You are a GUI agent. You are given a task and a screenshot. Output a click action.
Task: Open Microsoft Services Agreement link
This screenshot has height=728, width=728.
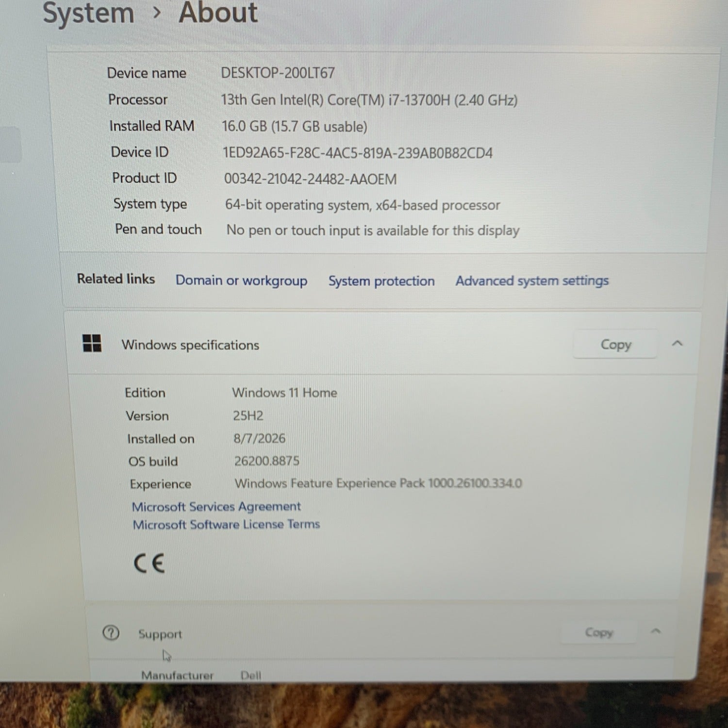pos(216,506)
